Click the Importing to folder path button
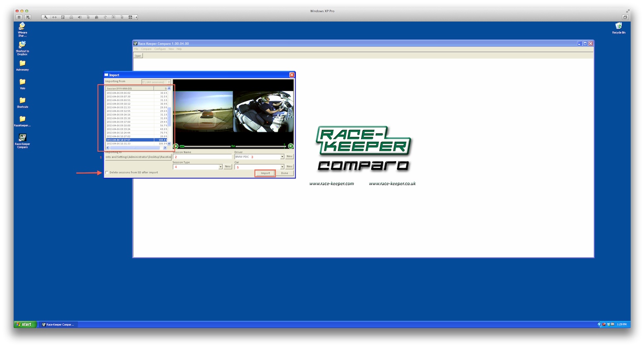Viewport: 644px width, 347px height. [x=138, y=157]
